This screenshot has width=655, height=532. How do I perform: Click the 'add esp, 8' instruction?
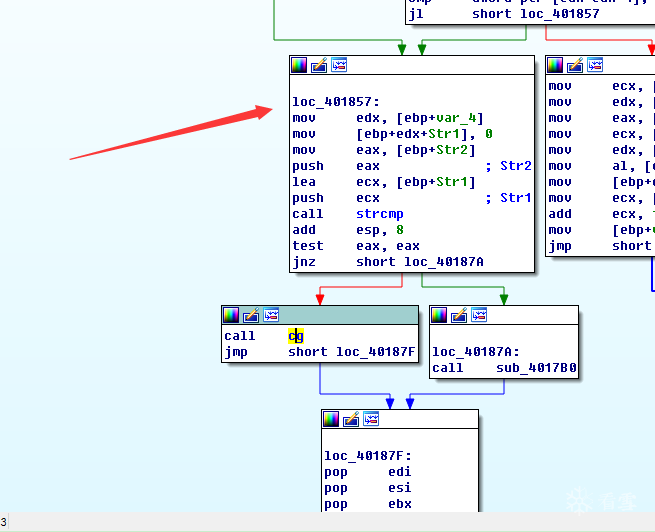tap(348, 230)
